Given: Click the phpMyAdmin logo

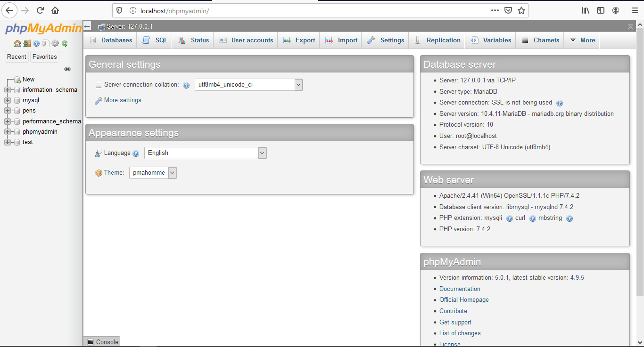Looking at the screenshot, I should (x=43, y=29).
